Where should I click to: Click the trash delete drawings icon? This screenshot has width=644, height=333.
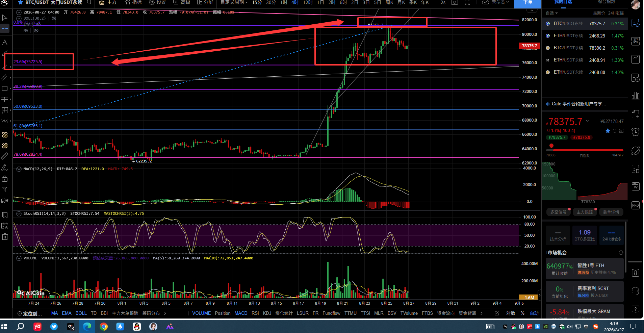(5, 237)
